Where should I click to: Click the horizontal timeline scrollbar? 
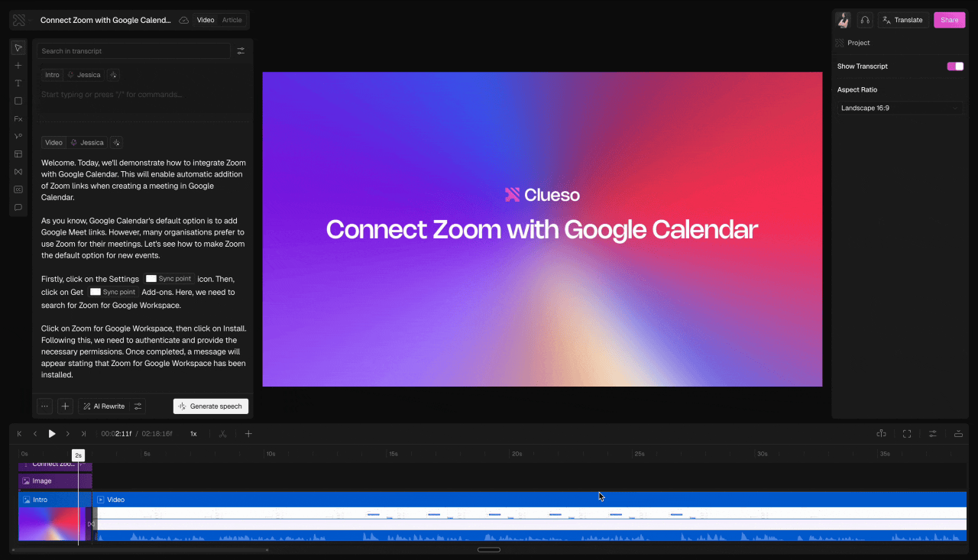click(141, 549)
